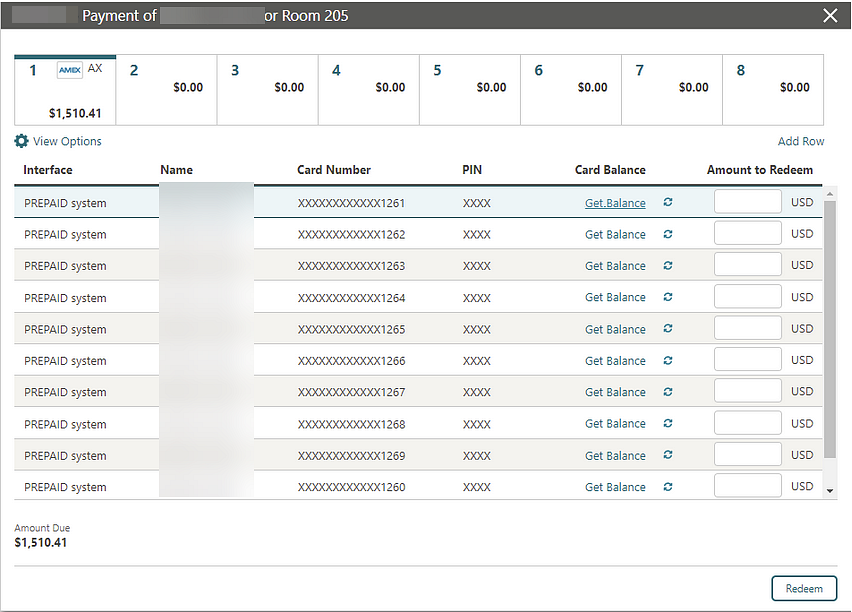Click card number XXXXXXXXXXXX1265 cell

click(351, 329)
